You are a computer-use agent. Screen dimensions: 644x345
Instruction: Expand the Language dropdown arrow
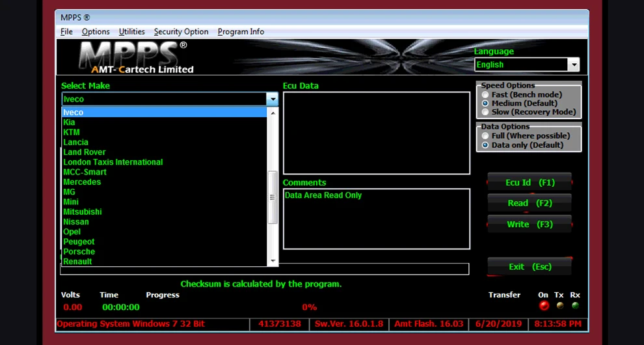click(x=573, y=64)
